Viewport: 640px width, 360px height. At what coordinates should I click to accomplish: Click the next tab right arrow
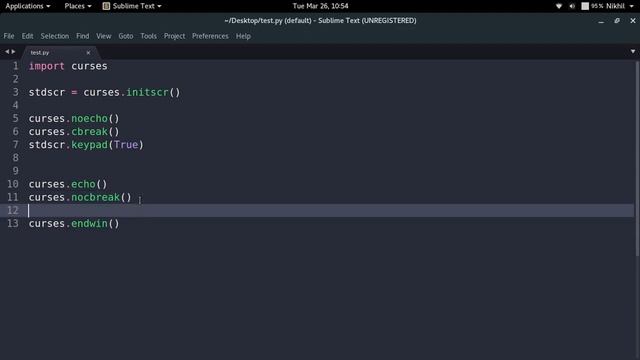[13, 52]
